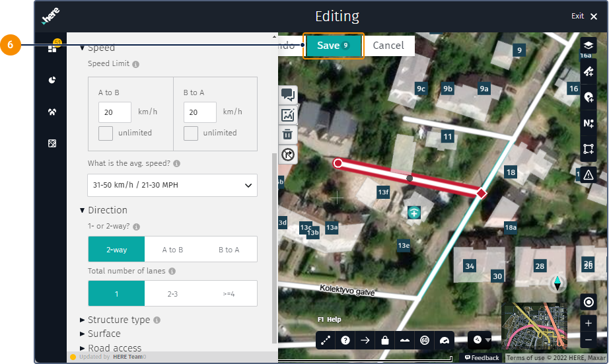
Task: Select the A to B direction tab
Action: tap(172, 250)
